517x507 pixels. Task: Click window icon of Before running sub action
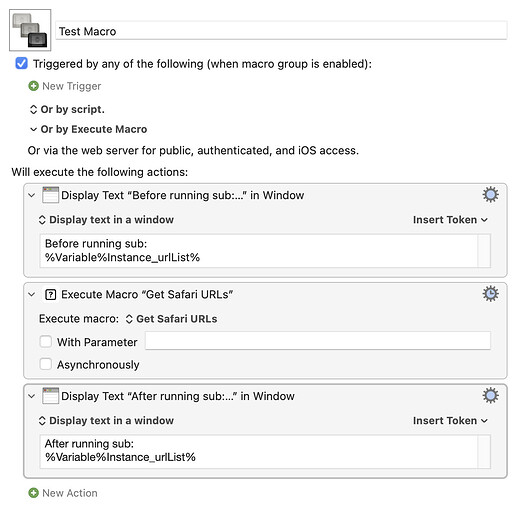(x=50, y=195)
